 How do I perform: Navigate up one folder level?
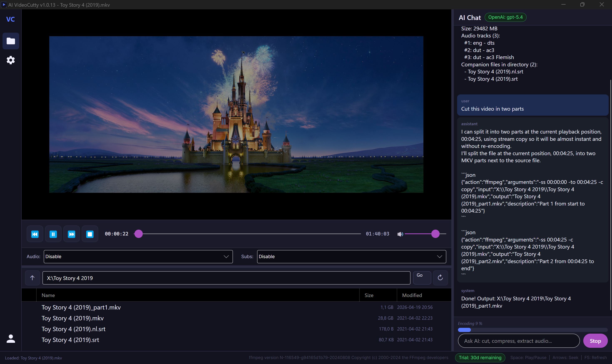(x=32, y=278)
